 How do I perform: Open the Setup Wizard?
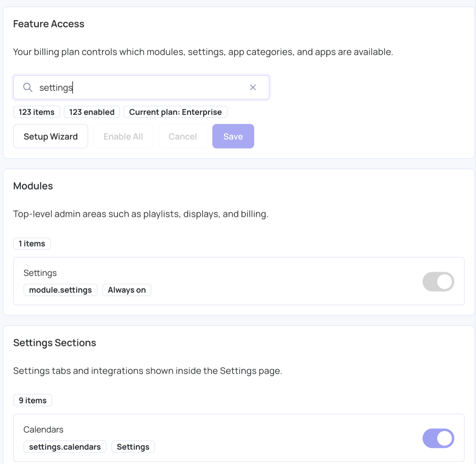[51, 136]
